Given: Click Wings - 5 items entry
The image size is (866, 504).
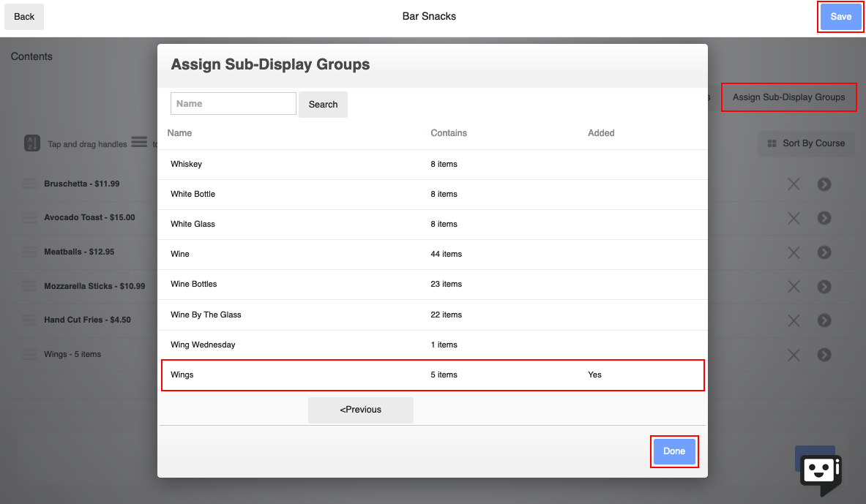Looking at the screenshot, I should [x=72, y=354].
